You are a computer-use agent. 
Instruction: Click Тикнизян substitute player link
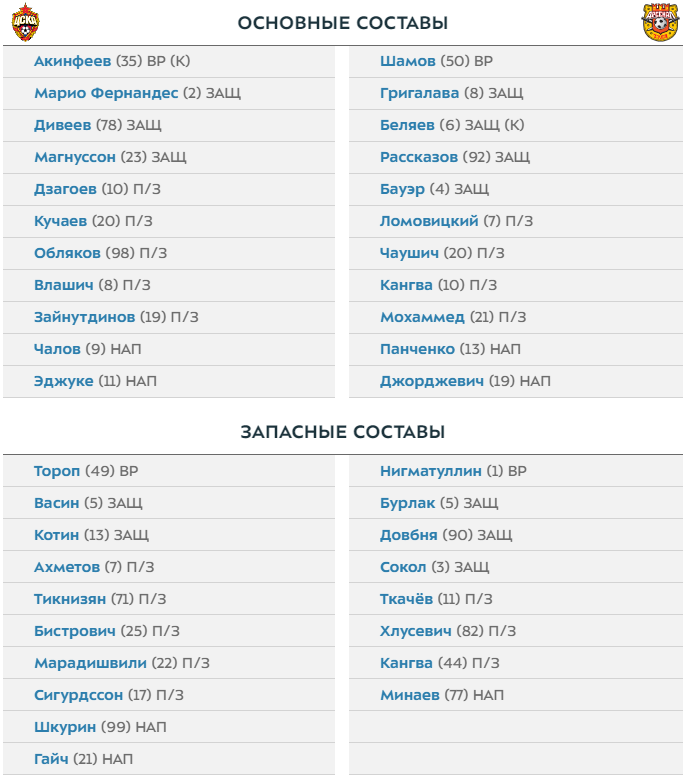pos(70,599)
